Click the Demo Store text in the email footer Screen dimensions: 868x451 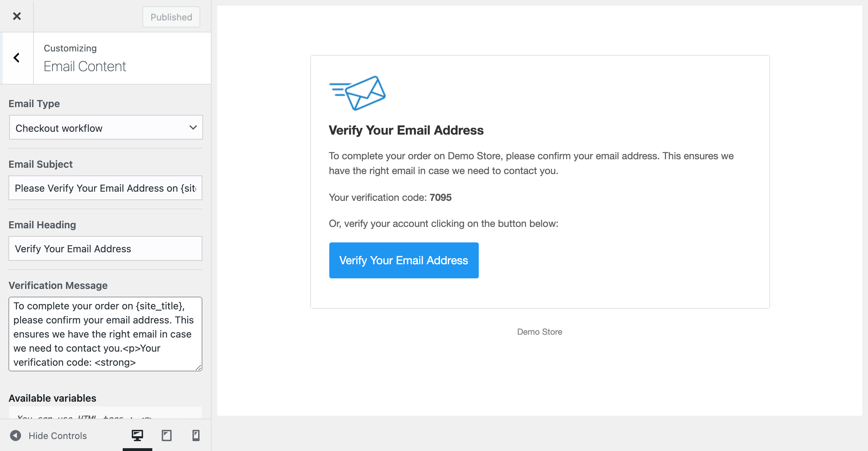tap(539, 332)
